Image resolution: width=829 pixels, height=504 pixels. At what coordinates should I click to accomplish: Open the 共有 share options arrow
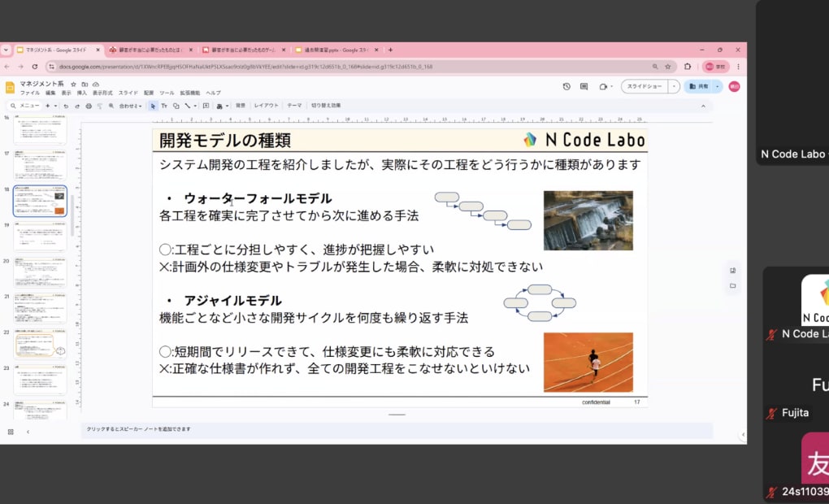pos(717,86)
